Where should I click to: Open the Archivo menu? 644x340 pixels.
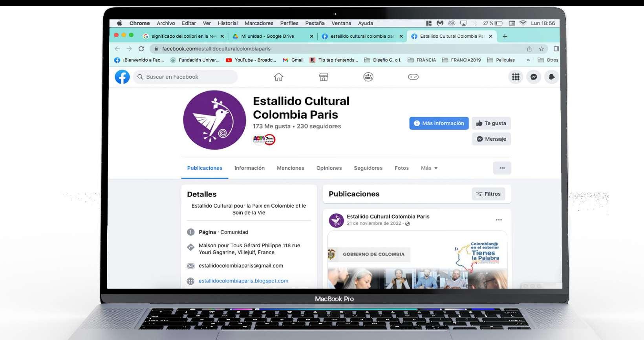click(166, 23)
